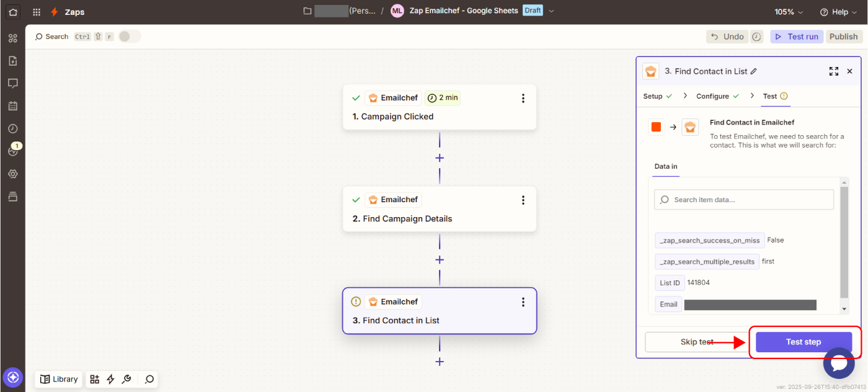Toggle the switch next to Search
The image size is (868, 392).
pyautogui.click(x=129, y=37)
